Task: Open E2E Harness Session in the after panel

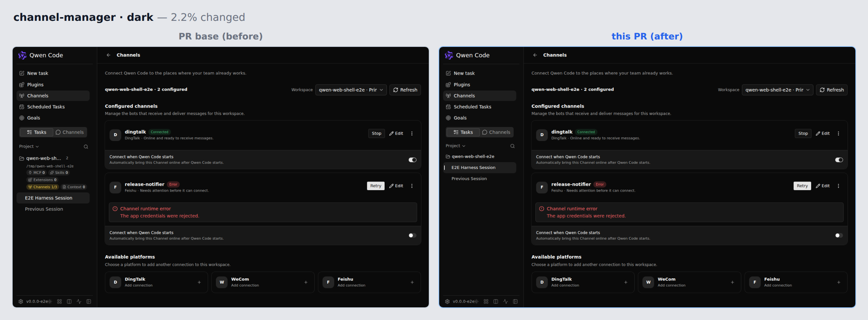Action: pyautogui.click(x=480, y=168)
